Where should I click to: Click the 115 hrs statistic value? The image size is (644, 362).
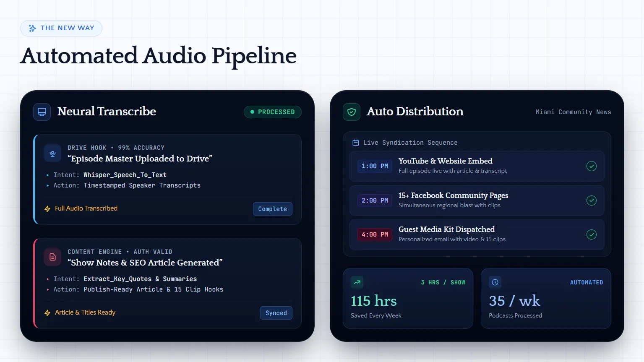pyautogui.click(x=374, y=301)
